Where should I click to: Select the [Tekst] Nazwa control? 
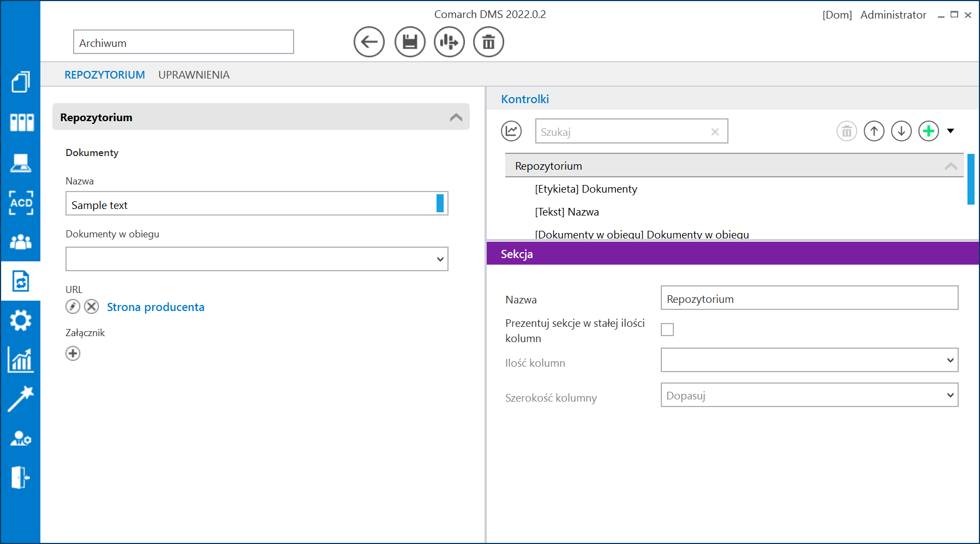coord(567,212)
